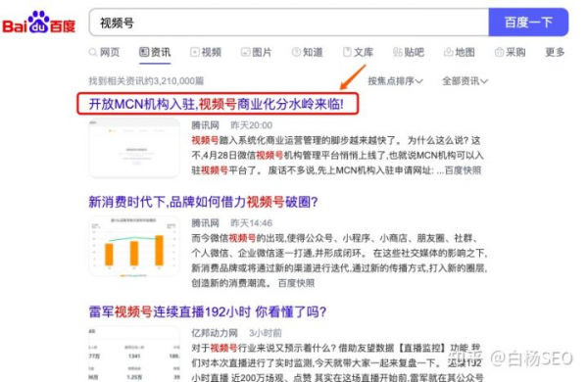Click timestamp 昨天20:00
This screenshot has height=382, width=588.
[251, 125]
